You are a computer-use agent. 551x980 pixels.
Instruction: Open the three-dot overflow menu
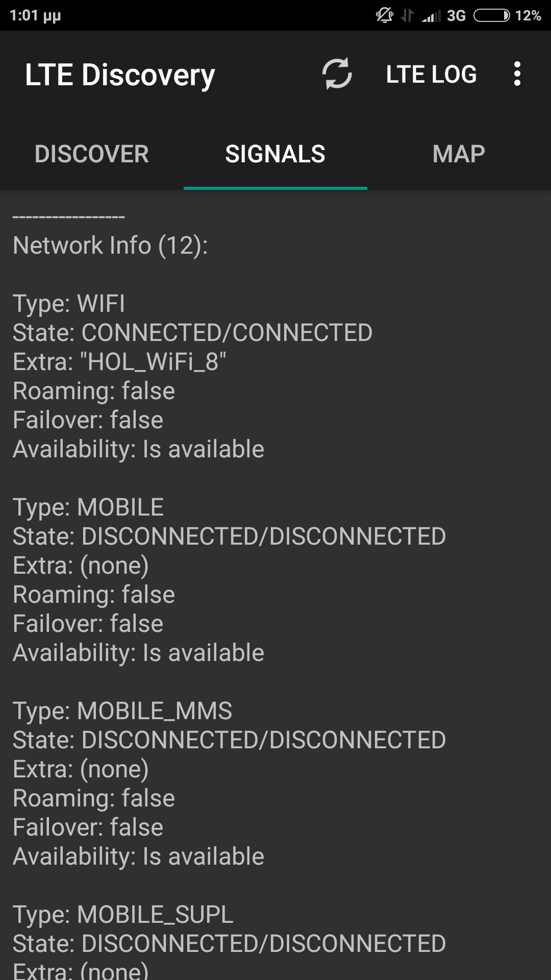(517, 74)
